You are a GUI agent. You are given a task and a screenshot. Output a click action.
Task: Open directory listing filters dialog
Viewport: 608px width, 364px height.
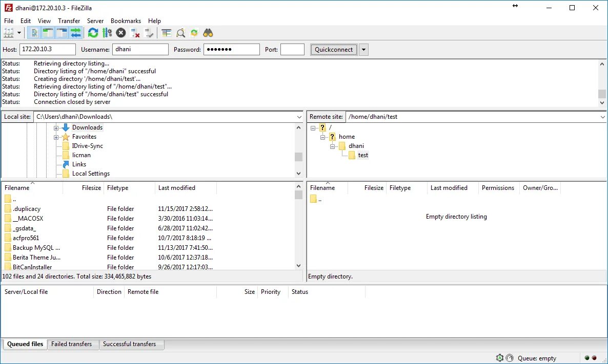166,33
